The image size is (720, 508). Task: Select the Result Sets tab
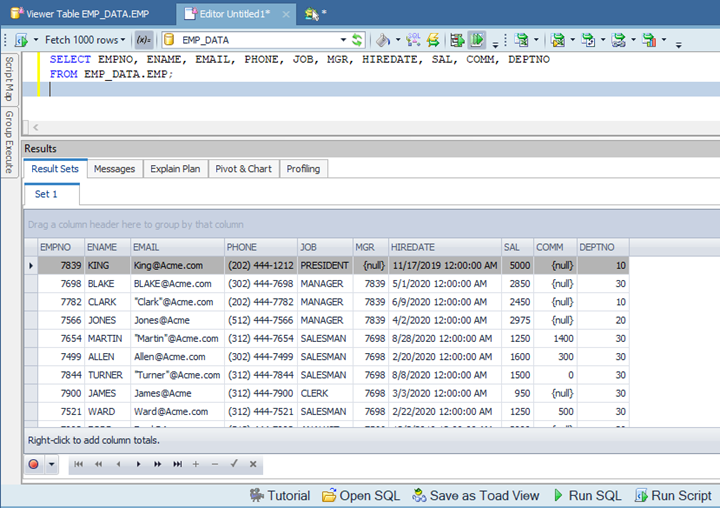(55, 169)
